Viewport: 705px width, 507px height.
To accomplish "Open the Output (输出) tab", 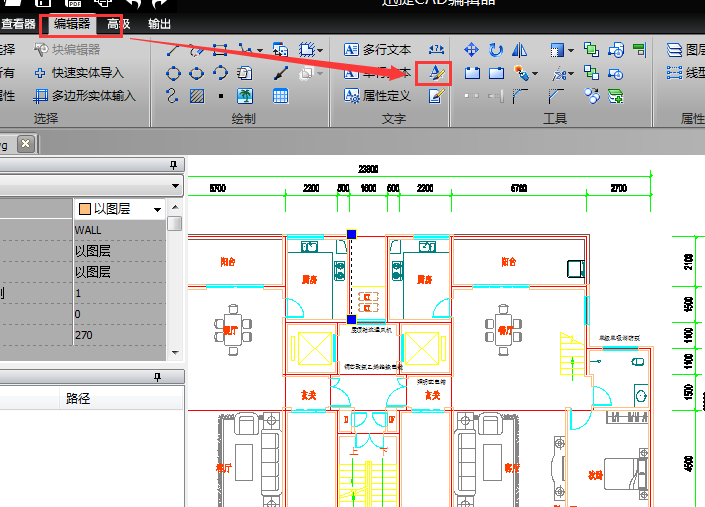I will (159, 24).
